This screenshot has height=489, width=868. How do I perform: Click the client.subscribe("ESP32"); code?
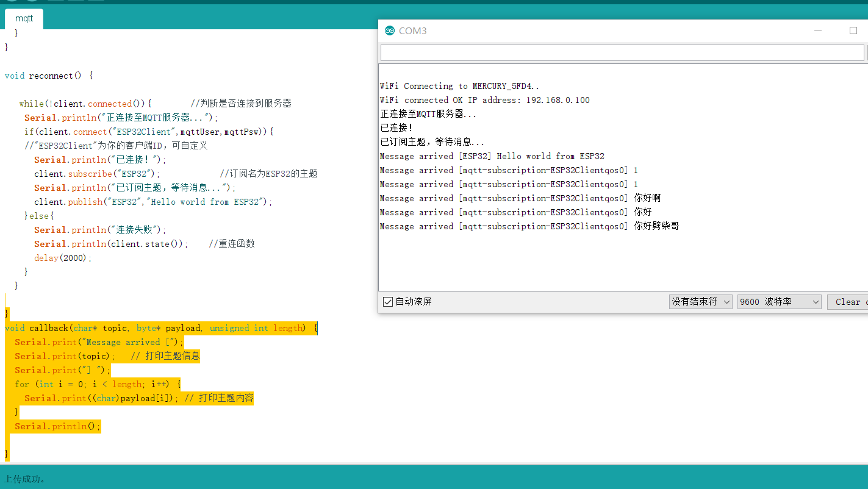coord(98,174)
